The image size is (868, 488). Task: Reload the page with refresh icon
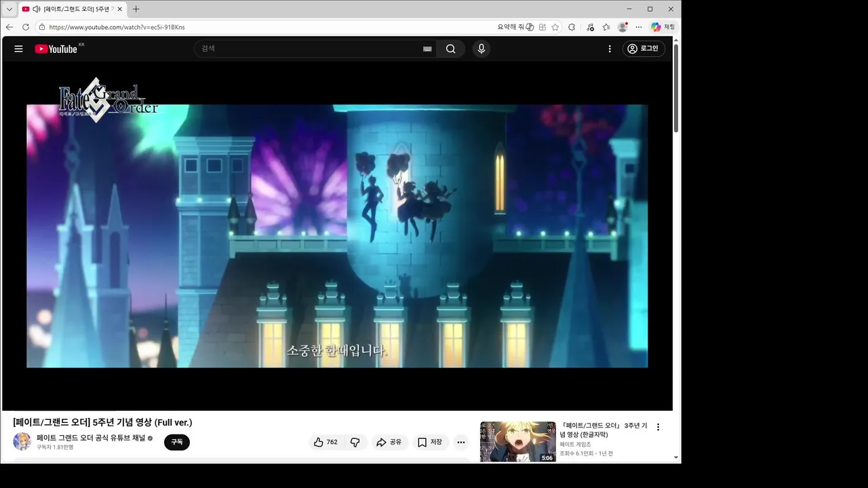coord(26,27)
